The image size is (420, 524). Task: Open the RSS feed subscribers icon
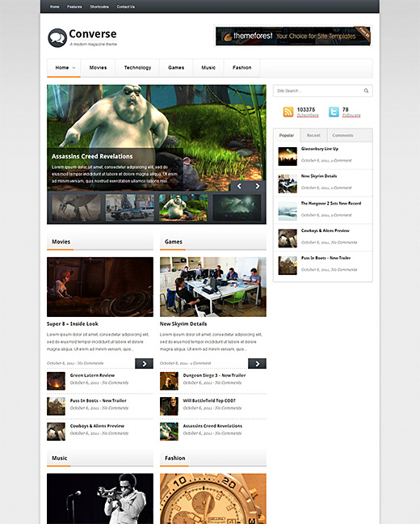coord(288,112)
